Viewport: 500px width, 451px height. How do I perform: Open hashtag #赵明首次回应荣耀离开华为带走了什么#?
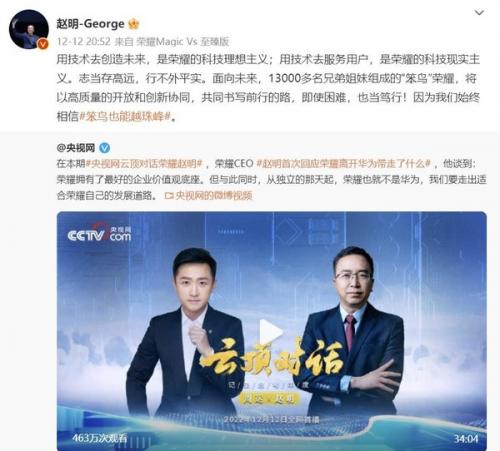(344, 164)
